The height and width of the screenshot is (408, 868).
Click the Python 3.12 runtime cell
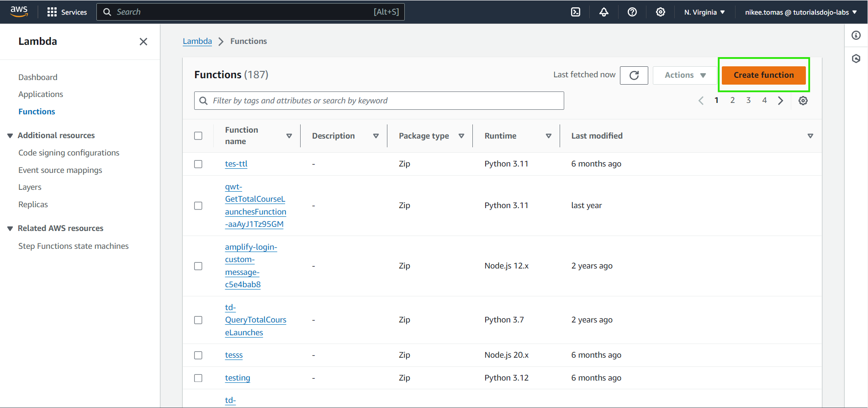click(x=506, y=378)
